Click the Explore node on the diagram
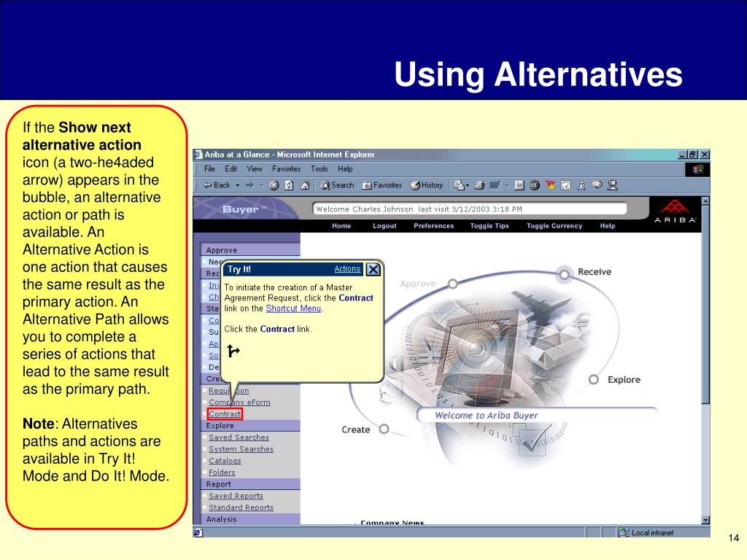 tap(594, 379)
